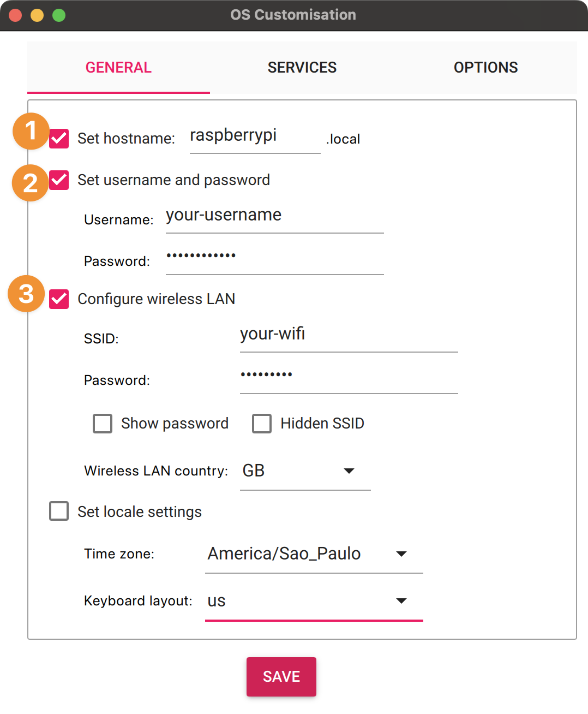Click the orange numbered badge 2
Screen dimensions: 588x714
(x=30, y=183)
